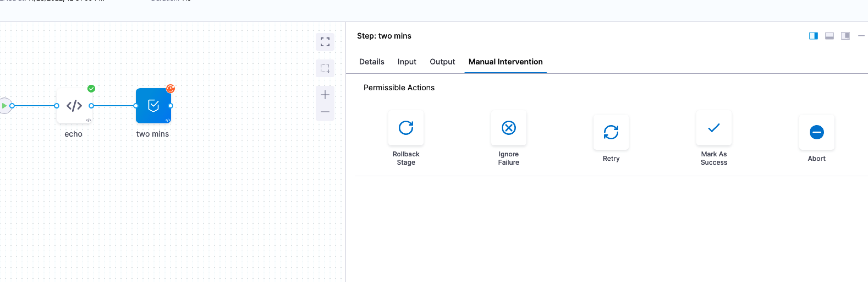
Task: Abort the step execution
Action: coord(816,132)
